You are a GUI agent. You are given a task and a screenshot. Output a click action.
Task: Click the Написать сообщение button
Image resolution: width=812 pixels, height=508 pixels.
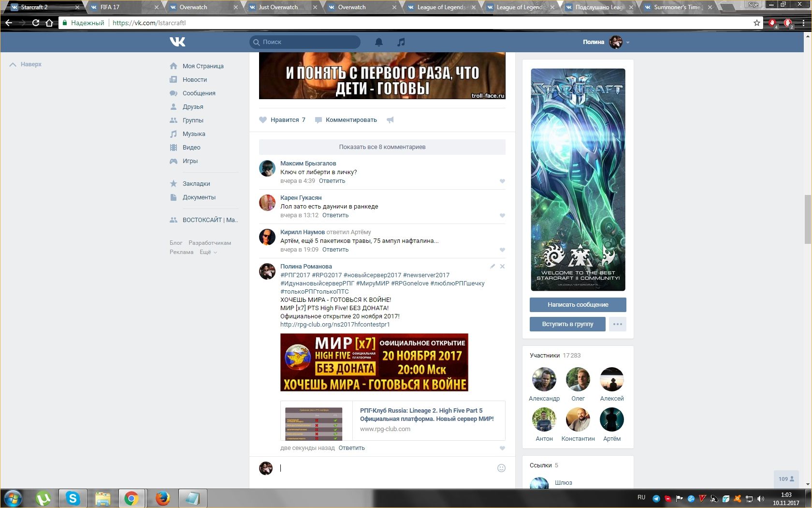click(578, 305)
